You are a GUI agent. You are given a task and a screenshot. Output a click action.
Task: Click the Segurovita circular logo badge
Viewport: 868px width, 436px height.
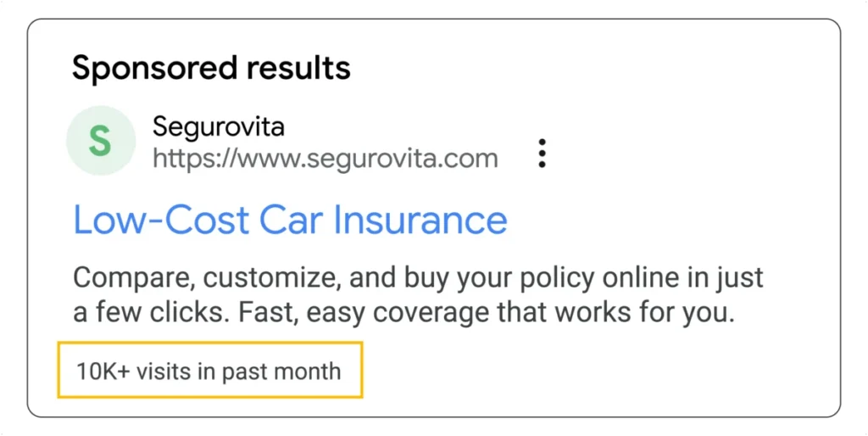tap(101, 141)
